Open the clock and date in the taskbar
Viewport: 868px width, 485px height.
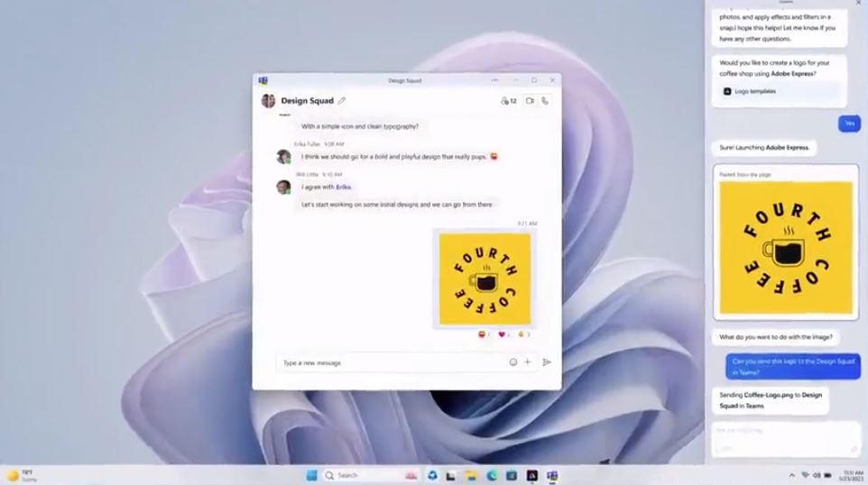tap(853, 476)
